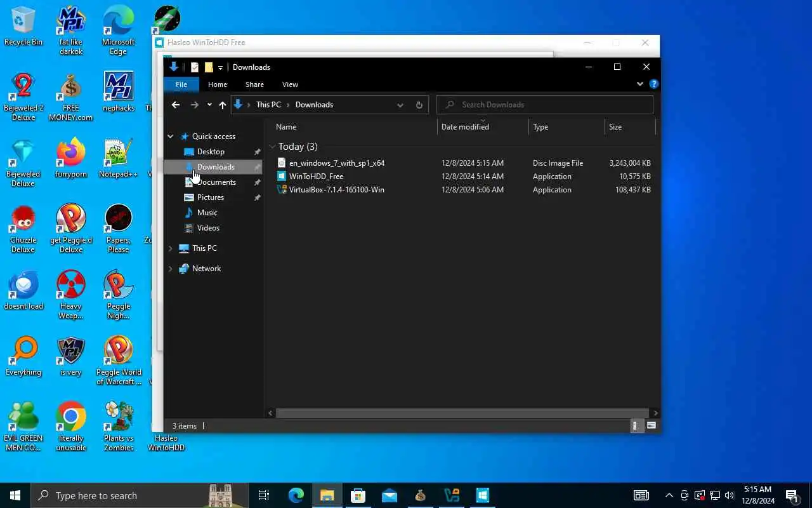Open the 'get Peggle'd Deluxe' desktop shortcut
This screenshot has width=812, height=508.
coord(71,229)
